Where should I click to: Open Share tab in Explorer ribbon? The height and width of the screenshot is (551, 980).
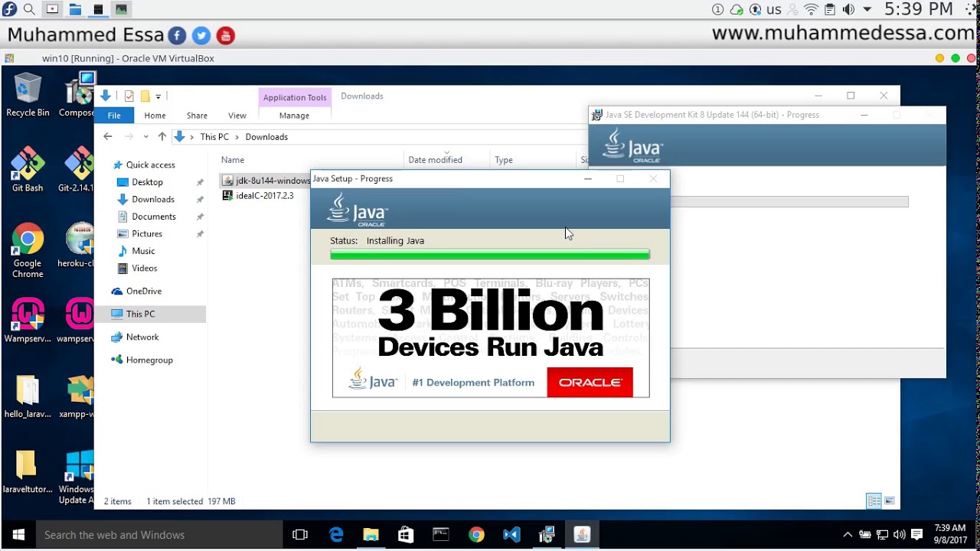point(197,116)
